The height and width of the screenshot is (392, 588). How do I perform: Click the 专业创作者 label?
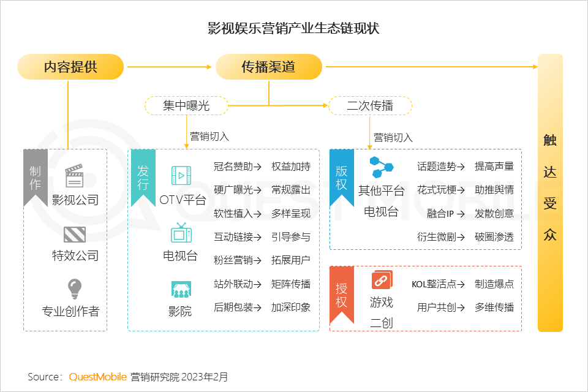click(70, 311)
